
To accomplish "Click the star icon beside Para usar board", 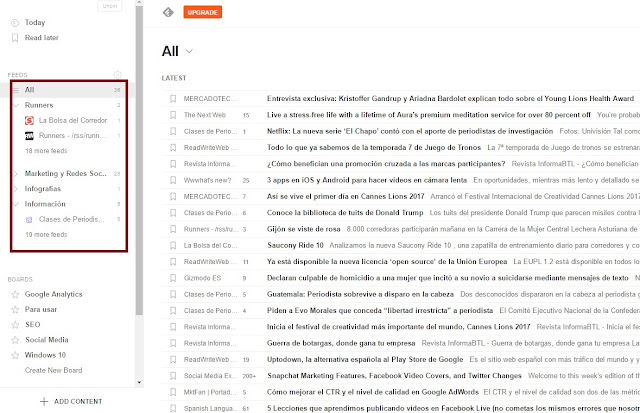I will 15,309.
